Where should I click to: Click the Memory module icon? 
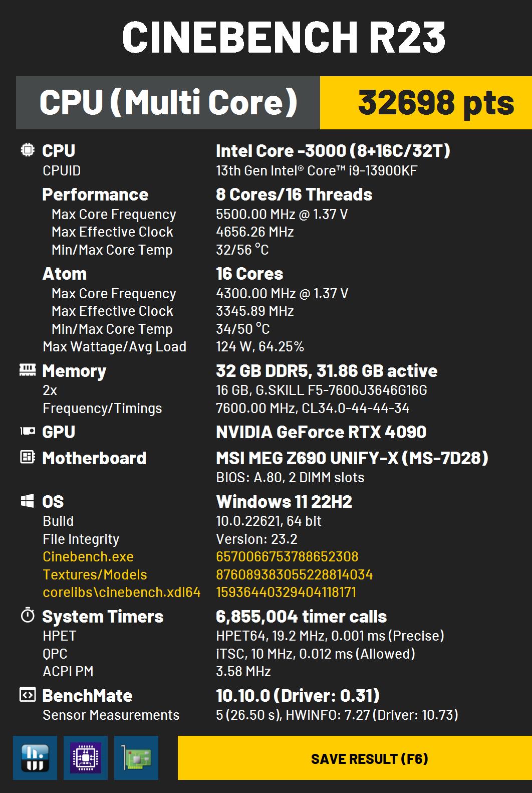[27, 370]
